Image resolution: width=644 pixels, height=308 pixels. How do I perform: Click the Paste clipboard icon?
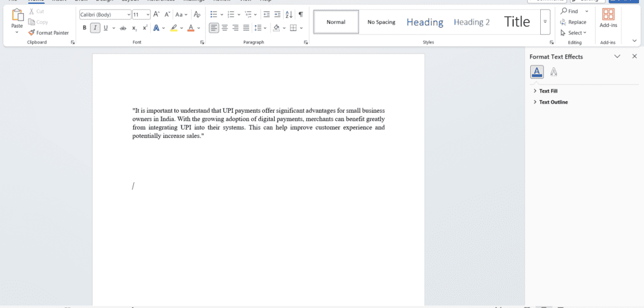coord(17,15)
